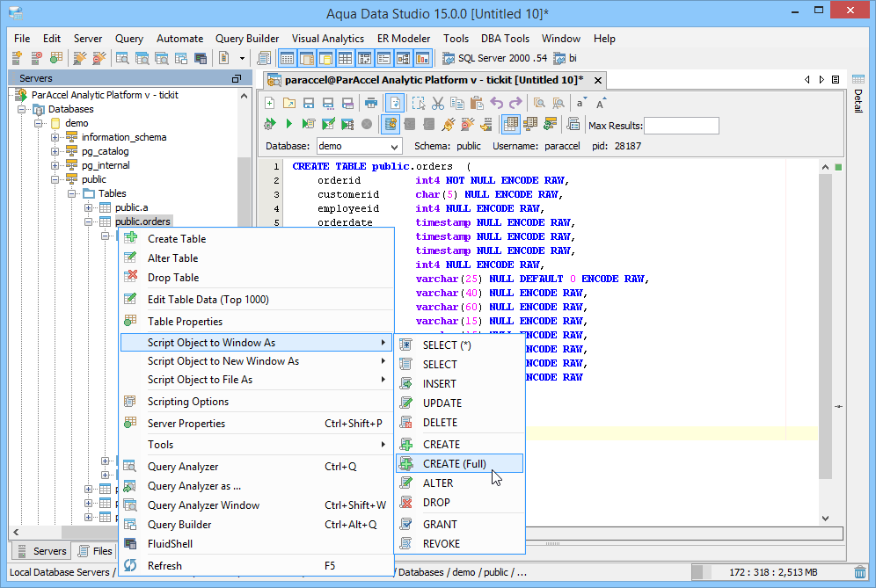Click the decrease font size icon

click(581, 104)
